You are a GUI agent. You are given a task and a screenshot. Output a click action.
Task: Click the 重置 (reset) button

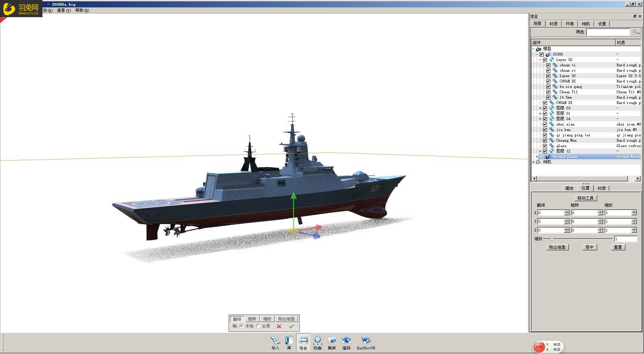tap(618, 247)
